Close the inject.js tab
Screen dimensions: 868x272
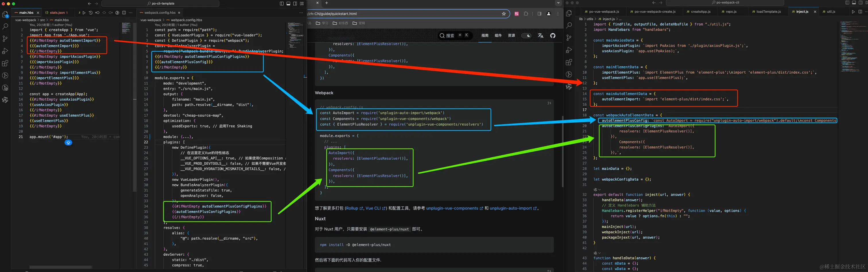[x=815, y=12]
